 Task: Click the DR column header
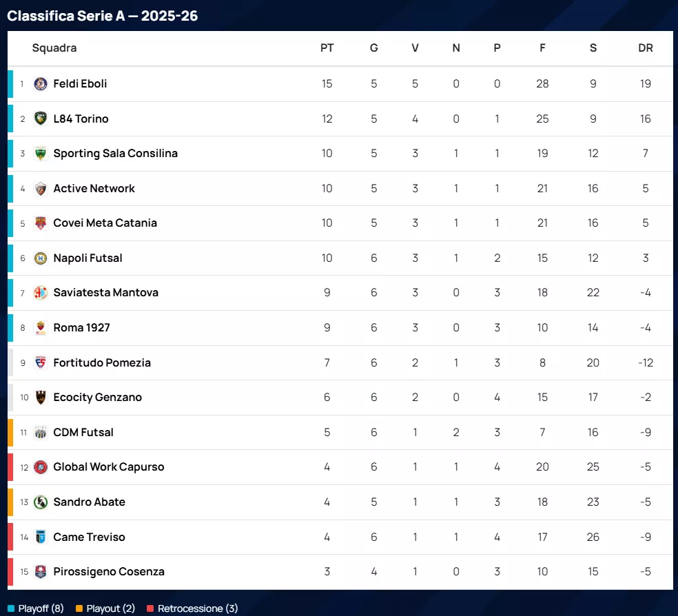pos(645,48)
